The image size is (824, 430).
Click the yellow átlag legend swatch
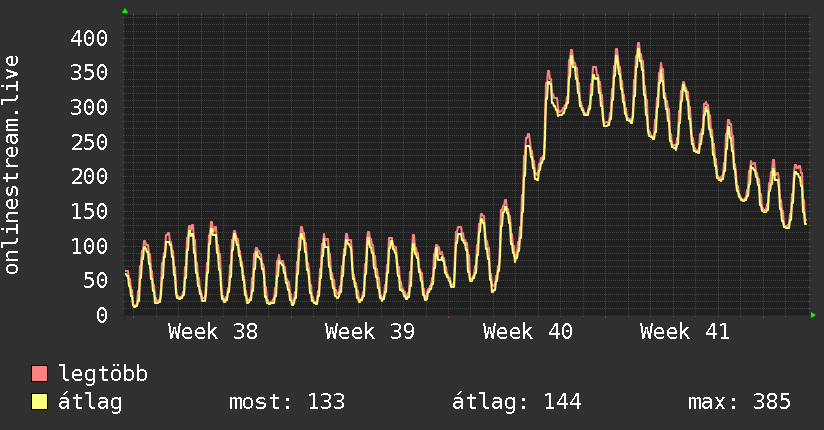point(39,402)
